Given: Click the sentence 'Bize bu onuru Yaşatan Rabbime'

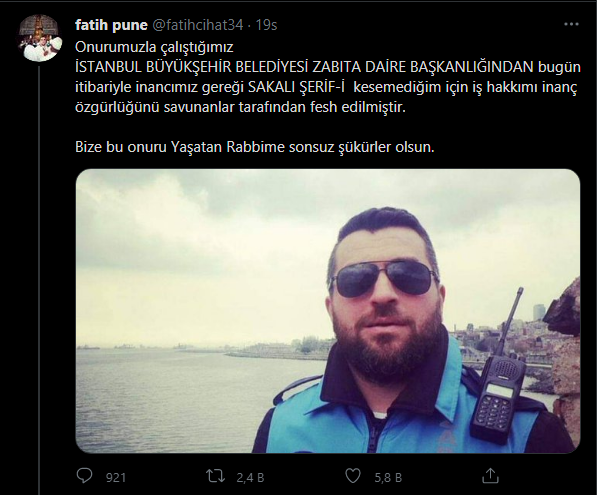Looking at the screenshot, I should pos(180,147).
